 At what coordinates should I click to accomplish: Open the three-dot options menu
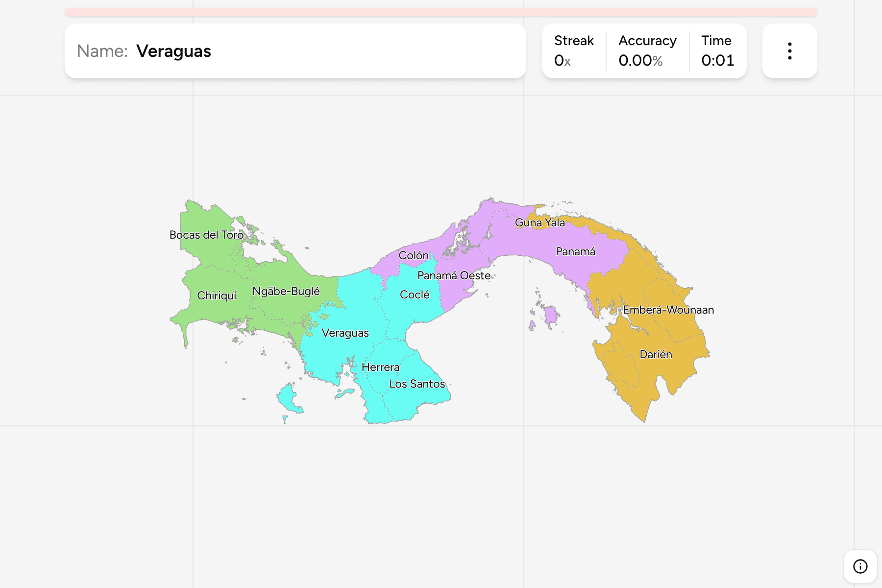pyautogui.click(x=789, y=51)
